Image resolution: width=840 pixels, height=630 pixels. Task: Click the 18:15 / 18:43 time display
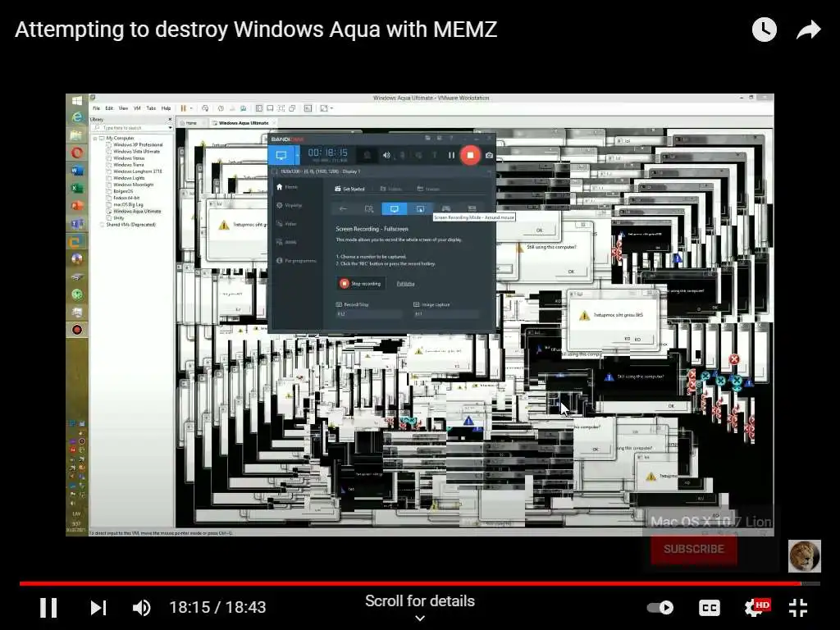(217, 608)
